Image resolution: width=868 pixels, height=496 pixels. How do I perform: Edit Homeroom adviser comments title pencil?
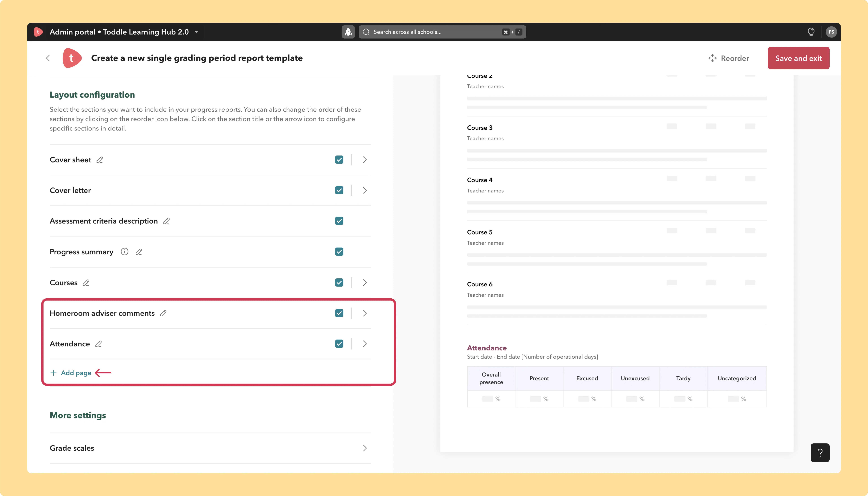tap(163, 313)
